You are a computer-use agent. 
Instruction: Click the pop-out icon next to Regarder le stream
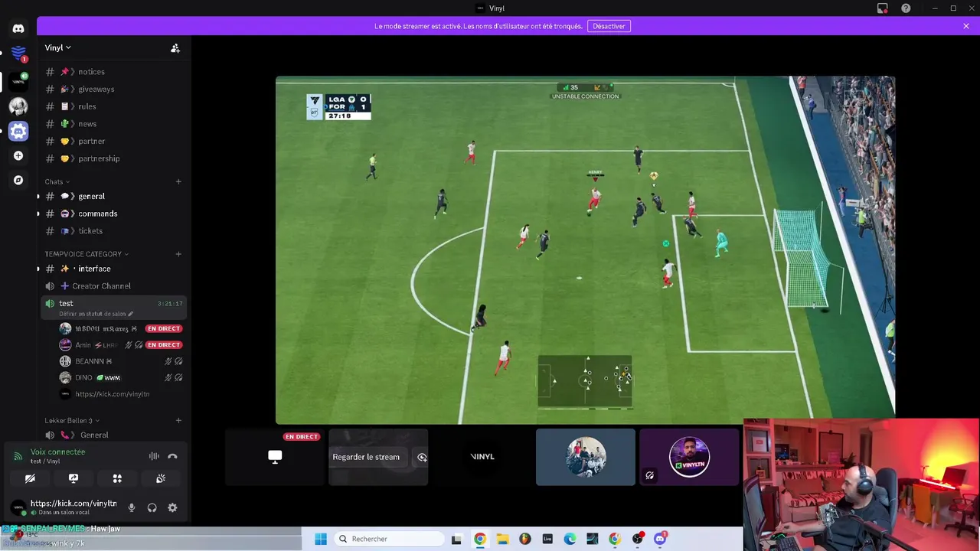422,457
